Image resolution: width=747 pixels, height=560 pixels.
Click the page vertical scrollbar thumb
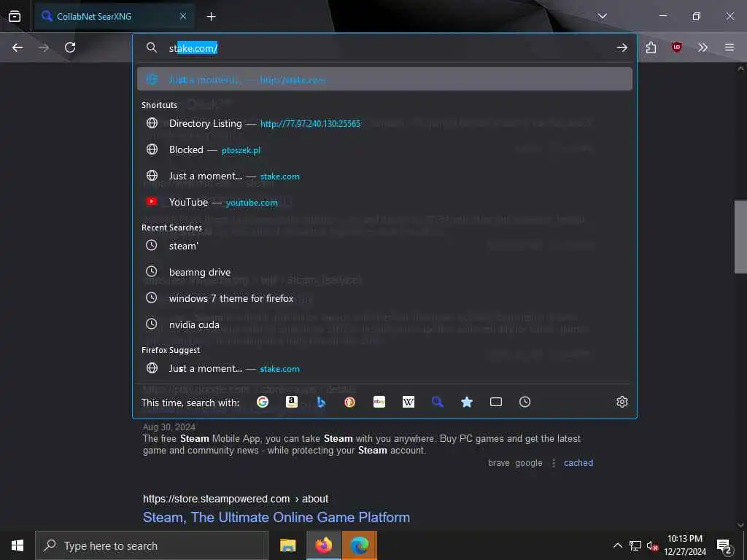coord(740,237)
